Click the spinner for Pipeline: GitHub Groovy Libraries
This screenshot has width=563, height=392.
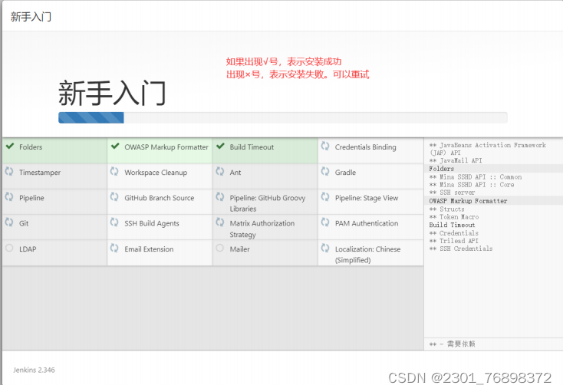click(x=220, y=197)
